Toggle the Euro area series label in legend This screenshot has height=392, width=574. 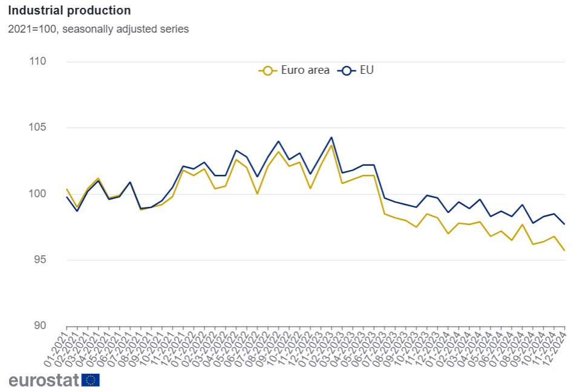point(305,70)
